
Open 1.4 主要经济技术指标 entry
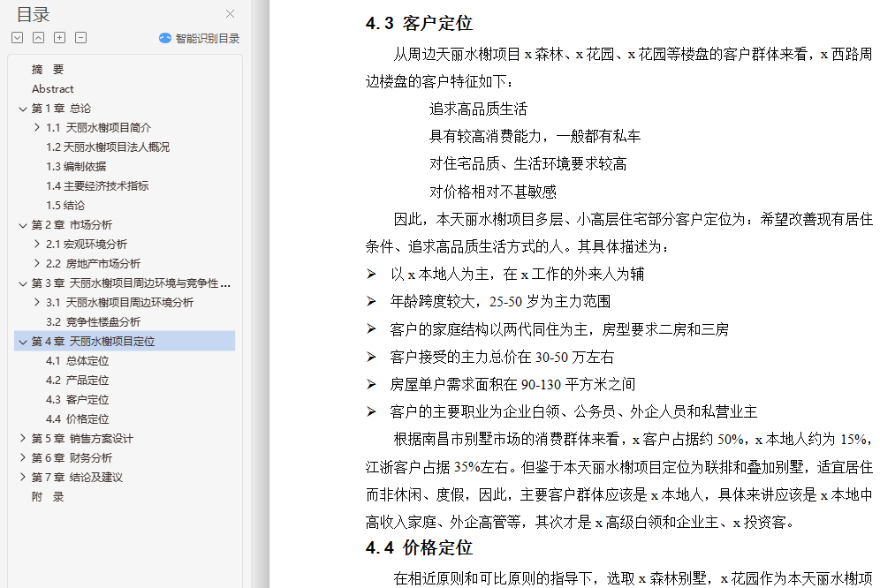click(x=97, y=185)
